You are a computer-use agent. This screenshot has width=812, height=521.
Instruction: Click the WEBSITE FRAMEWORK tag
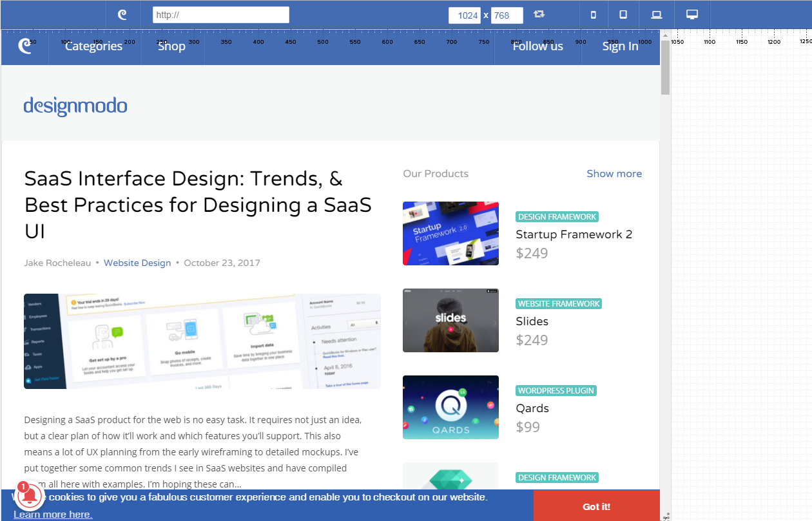pyautogui.click(x=559, y=304)
